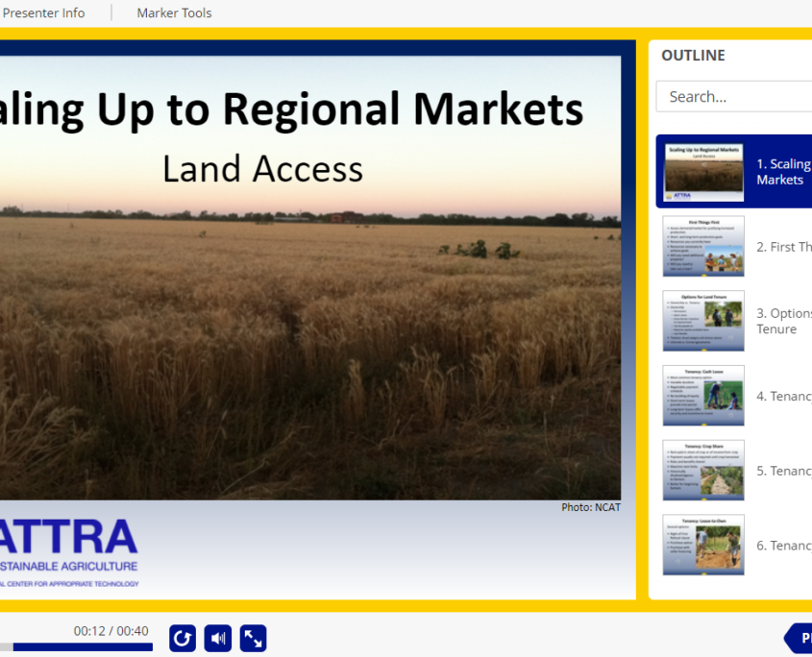Screen dimensions: 812x657
Task: Click outline title text of item 1
Action: [782, 172]
